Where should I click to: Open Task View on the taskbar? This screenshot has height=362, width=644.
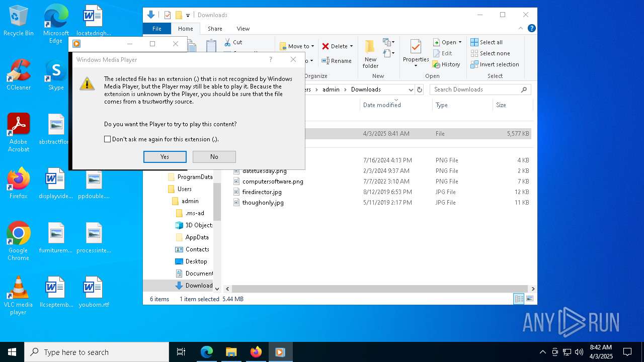[x=181, y=352]
